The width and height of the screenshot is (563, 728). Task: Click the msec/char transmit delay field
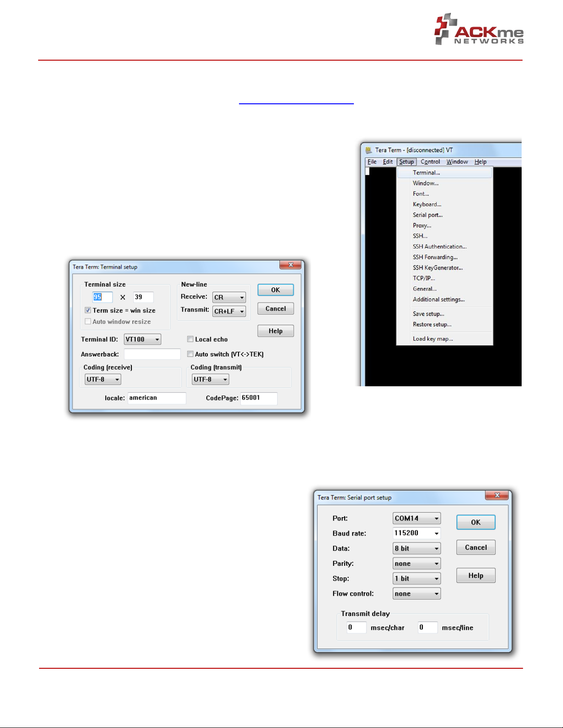point(357,627)
